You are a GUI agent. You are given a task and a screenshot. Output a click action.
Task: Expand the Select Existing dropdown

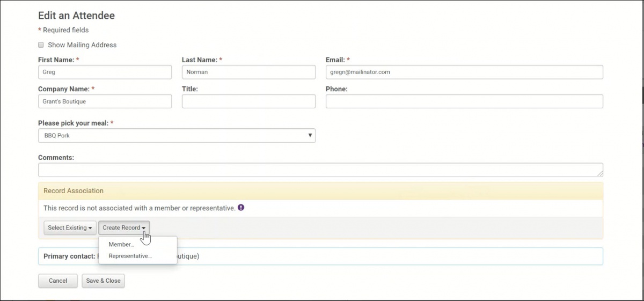(x=70, y=227)
